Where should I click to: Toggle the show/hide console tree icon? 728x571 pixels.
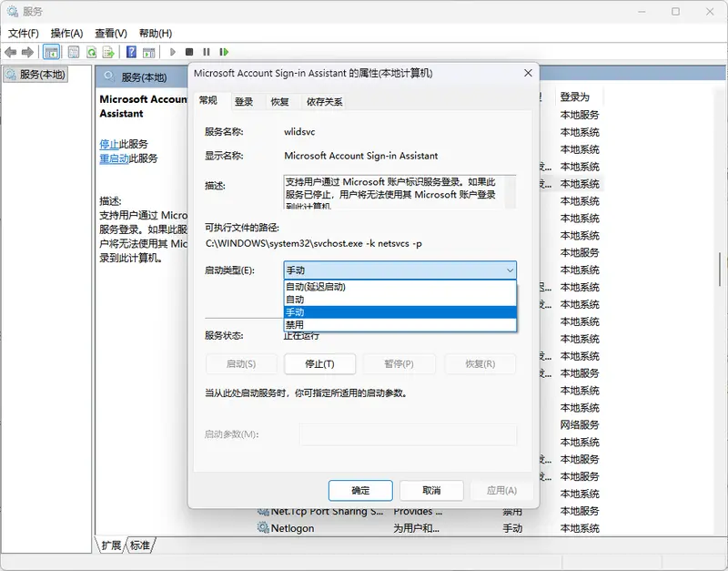51,52
